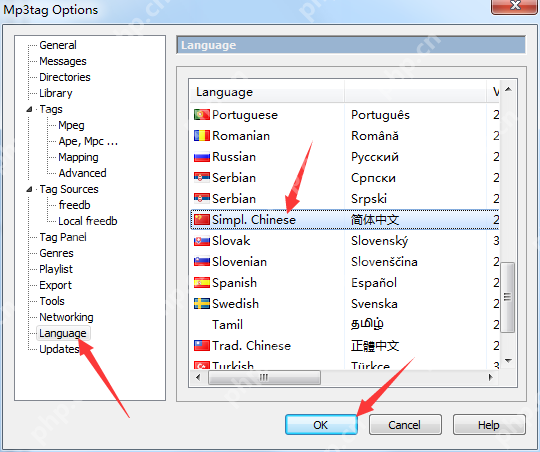Open the General options page
The height and width of the screenshot is (452, 540).
tap(58, 45)
